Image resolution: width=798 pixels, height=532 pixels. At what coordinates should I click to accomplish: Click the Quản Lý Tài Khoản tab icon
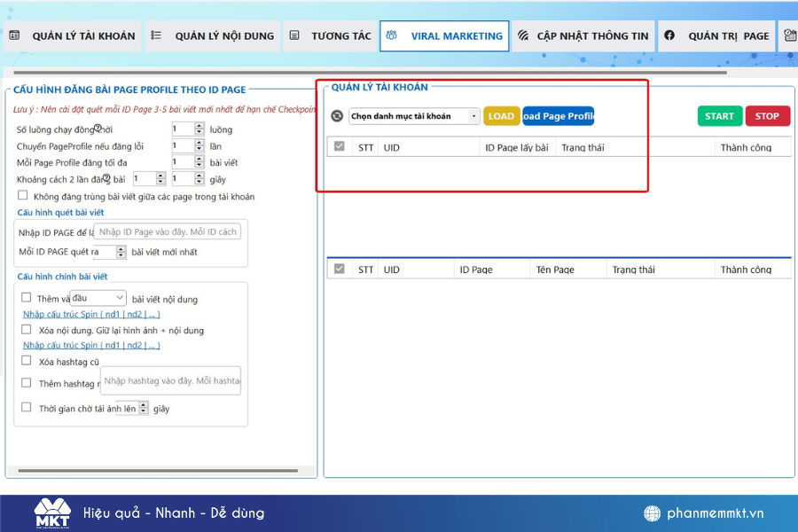(x=14, y=36)
